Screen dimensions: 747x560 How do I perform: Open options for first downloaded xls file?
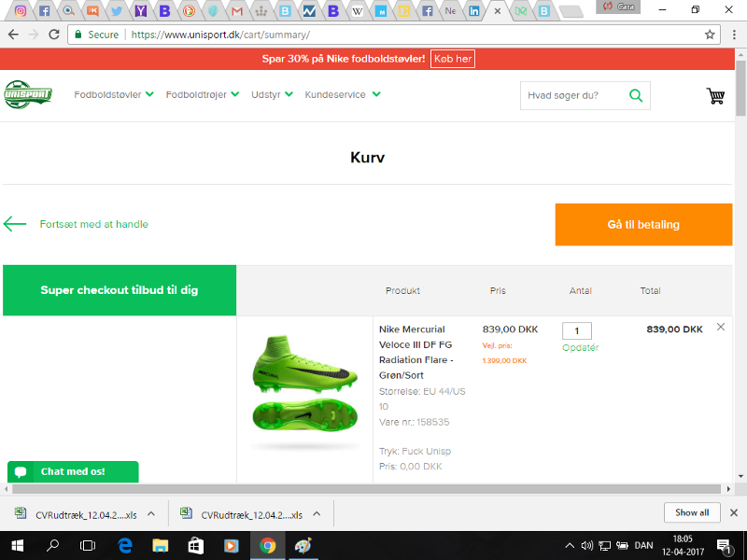pyautogui.click(x=151, y=514)
